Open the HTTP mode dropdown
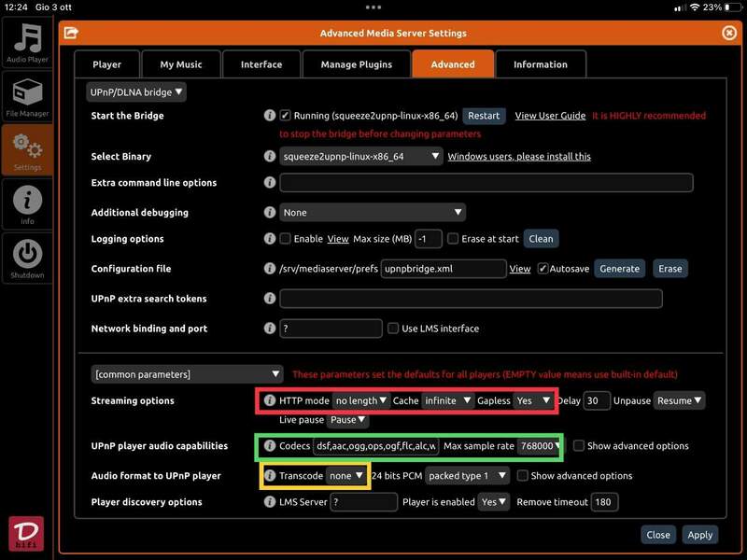Viewport: 747px width, 560px height. coord(360,400)
